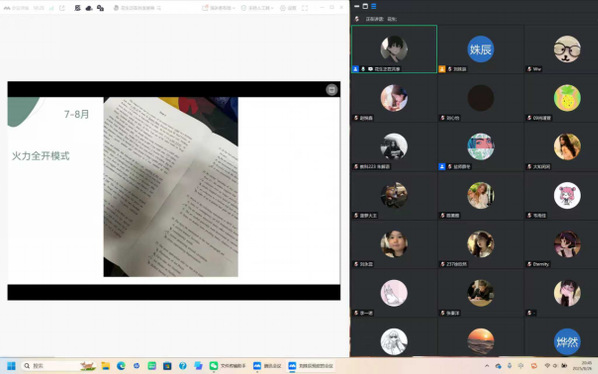Open Microsoft Edge from the taskbar
The width and height of the screenshot is (598, 374).
tap(121, 366)
